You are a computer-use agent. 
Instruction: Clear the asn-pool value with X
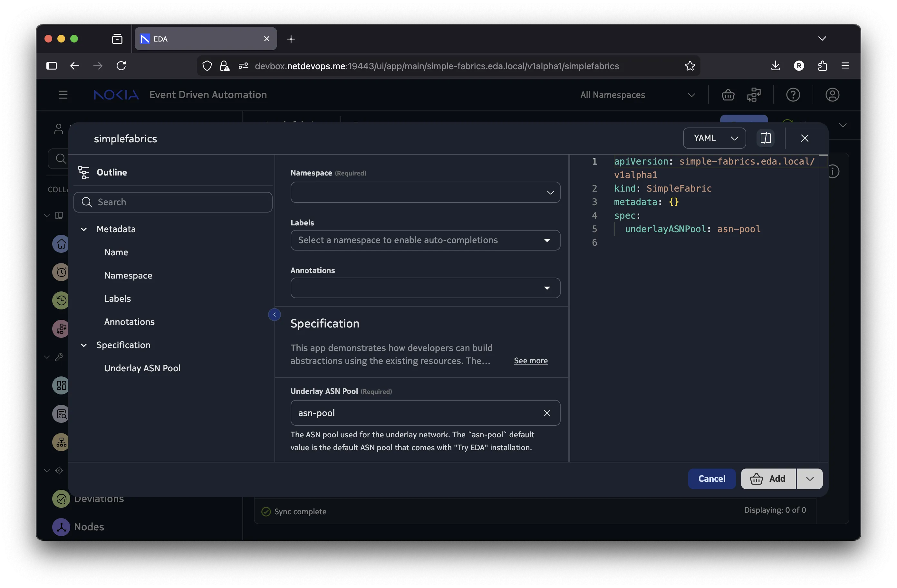pyautogui.click(x=547, y=413)
